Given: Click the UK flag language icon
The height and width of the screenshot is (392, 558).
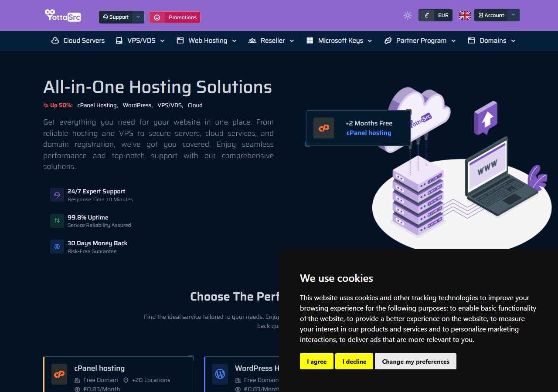Looking at the screenshot, I should click(x=465, y=15).
